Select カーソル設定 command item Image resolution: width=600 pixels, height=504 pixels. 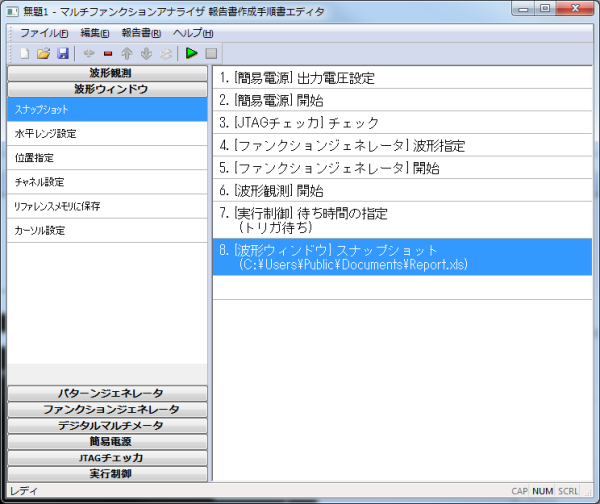(107, 230)
